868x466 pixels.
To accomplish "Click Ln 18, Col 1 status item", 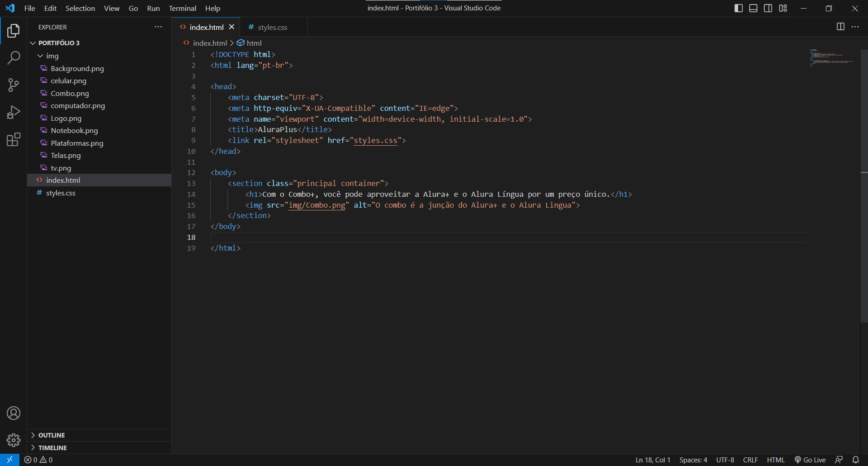I will pyautogui.click(x=653, y=460).
